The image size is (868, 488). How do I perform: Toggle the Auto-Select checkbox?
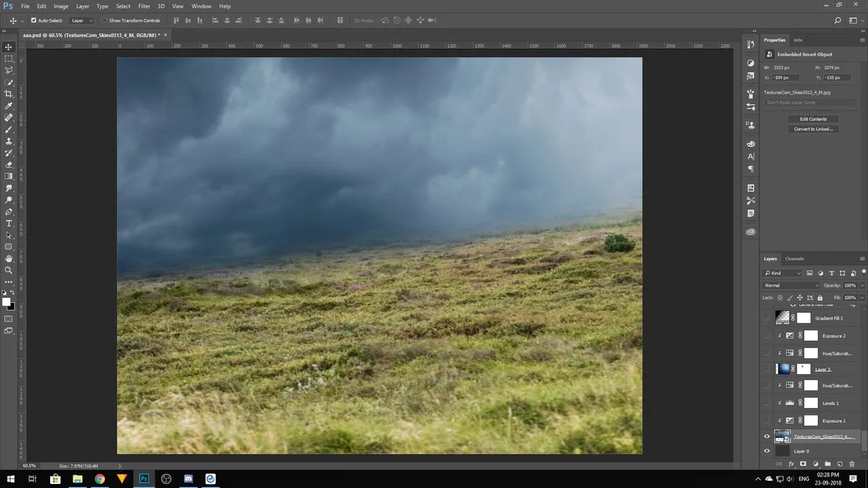pos(34,20)
